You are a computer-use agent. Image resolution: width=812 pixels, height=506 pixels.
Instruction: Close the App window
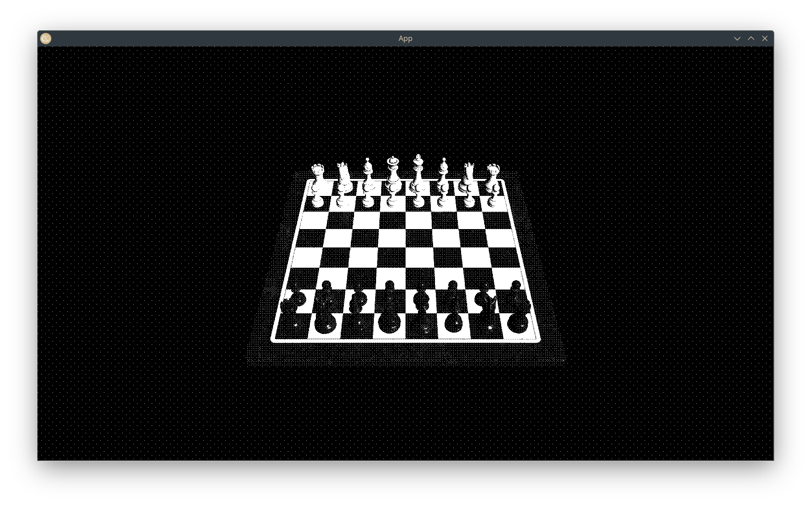(765, 39)
